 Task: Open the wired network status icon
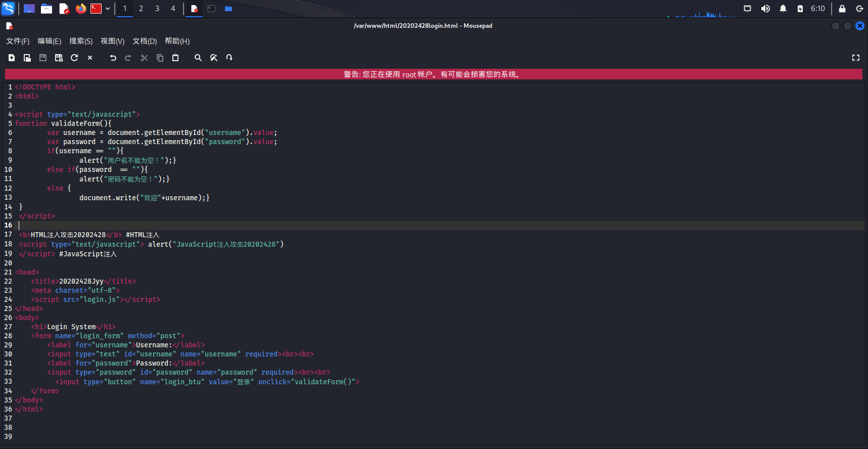coord(748,9)
